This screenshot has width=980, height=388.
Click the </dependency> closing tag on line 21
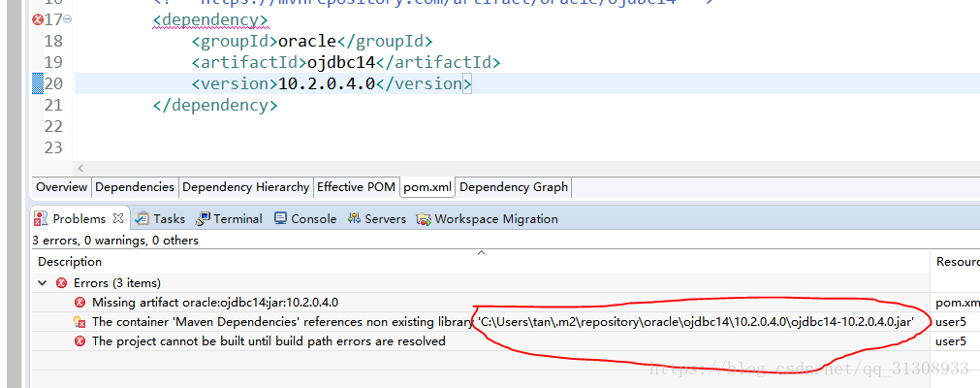(215, 105)
